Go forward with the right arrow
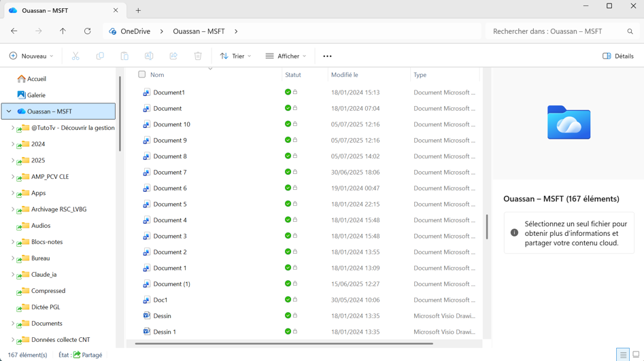The height and width of the screenshot is (361, 644). click(x=39, y=31)
